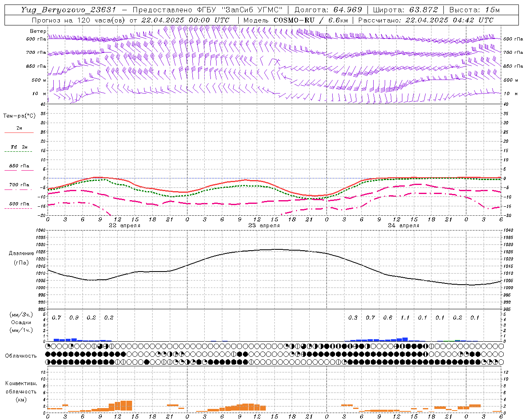Click the Давление panel label
Viewport: 525px width, 420px height.
(21, 253)
